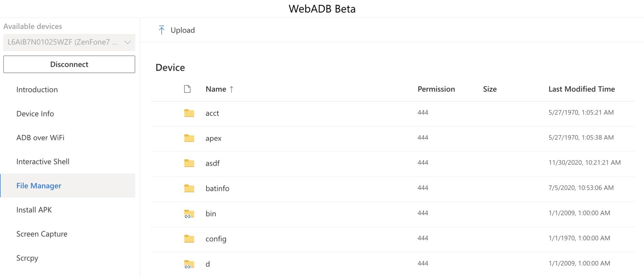Click the bin symlink folder icon
This screenshot has height=277, width=644.
[189, 213]
